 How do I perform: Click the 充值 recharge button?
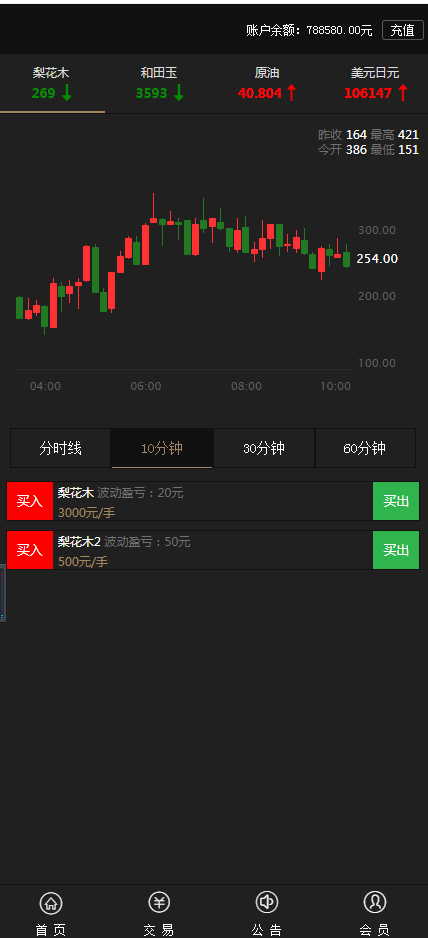tap(402, 31)
